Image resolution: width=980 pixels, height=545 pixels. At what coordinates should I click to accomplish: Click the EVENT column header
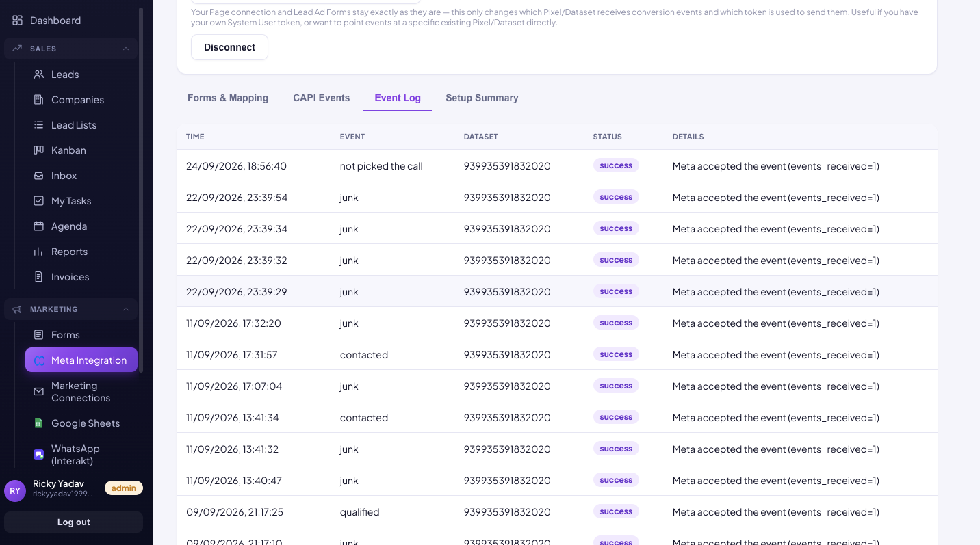(352, 137)
